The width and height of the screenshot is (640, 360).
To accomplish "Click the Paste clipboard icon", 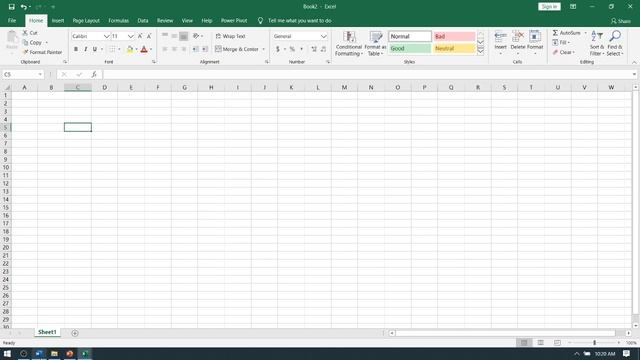I will [x=12, y=38].
